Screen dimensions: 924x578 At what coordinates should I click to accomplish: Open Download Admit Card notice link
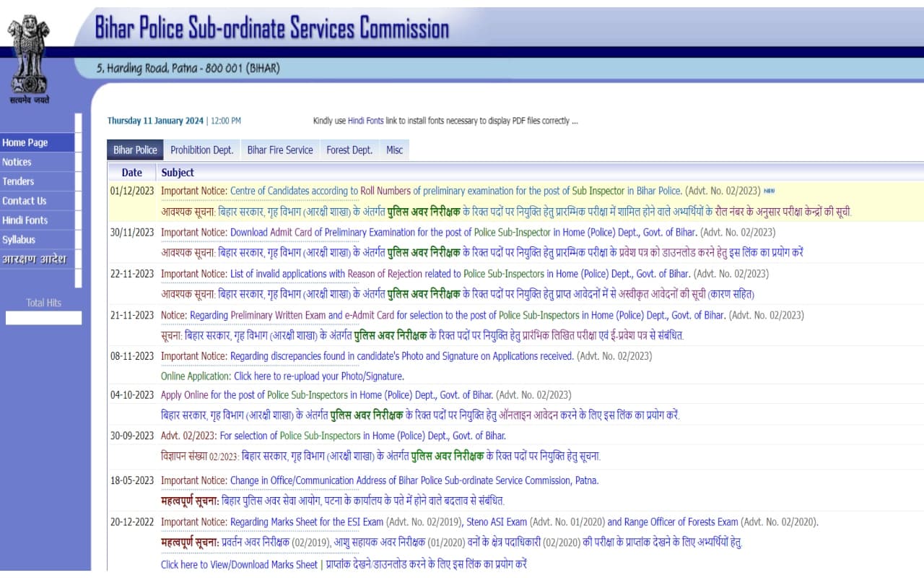[x=462, y=233]
